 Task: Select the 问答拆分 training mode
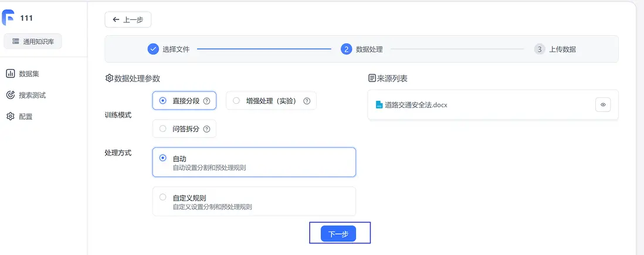point(184,129)
